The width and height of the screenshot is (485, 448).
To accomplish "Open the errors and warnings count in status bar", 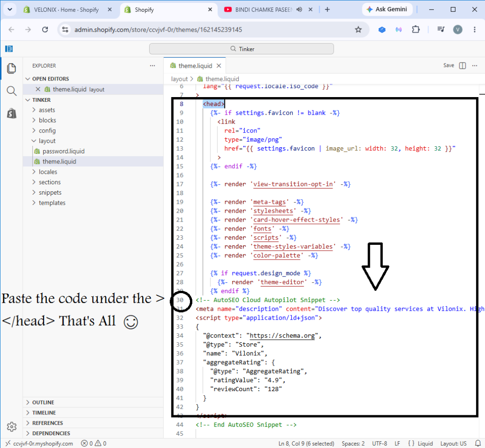I will 94,443.
